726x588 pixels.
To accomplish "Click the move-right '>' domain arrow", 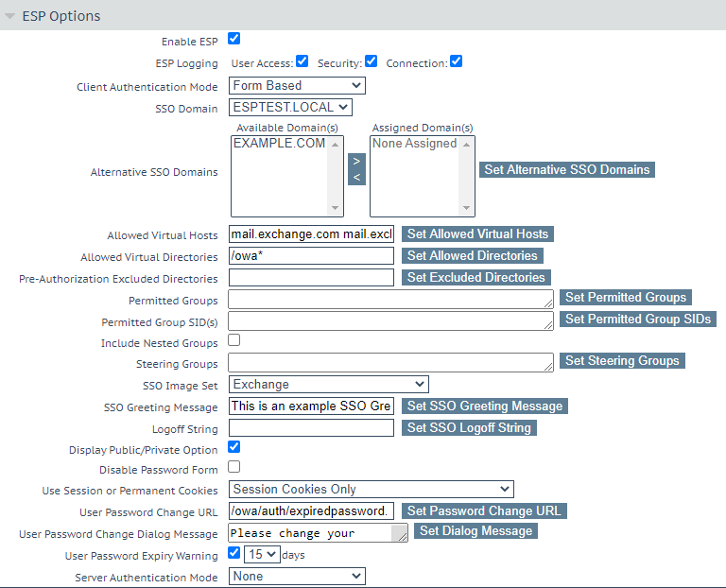I will [x=356, y=161].
